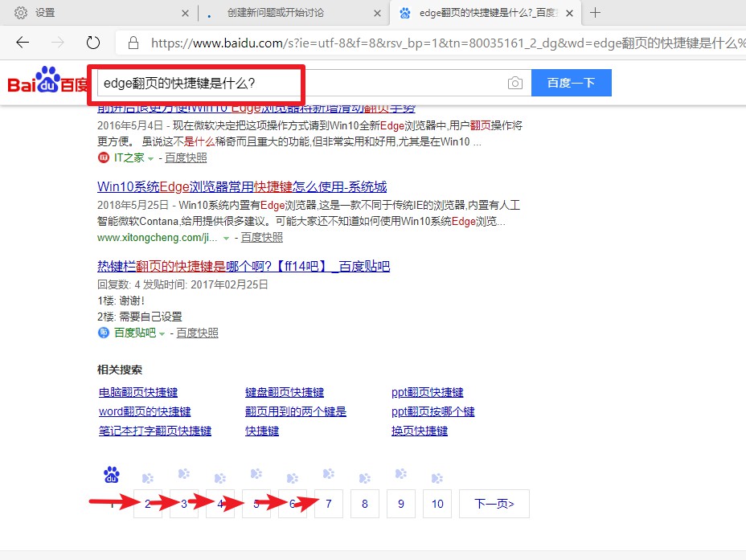Open 百度快照 for the xitongcheng result

pyautogui.click(x=262, y=237)
